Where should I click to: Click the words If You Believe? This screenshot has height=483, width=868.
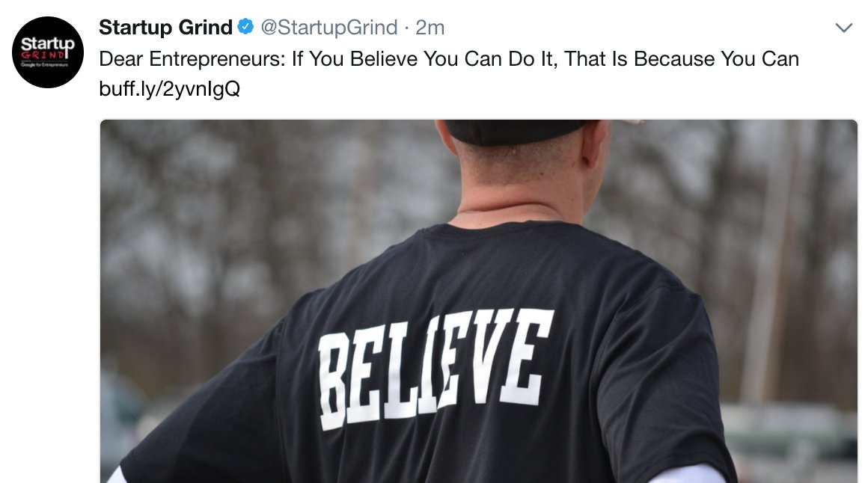click(354, 58)
